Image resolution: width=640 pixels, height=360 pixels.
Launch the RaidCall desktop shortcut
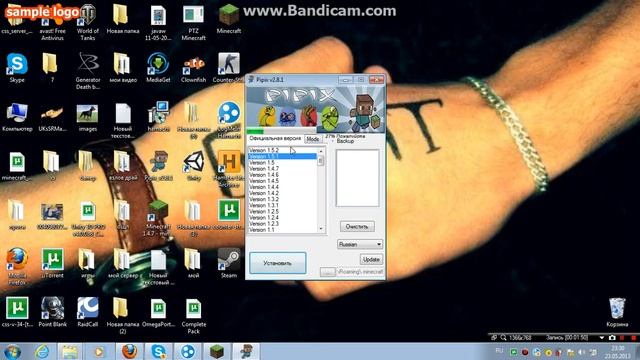pos(87,312)
